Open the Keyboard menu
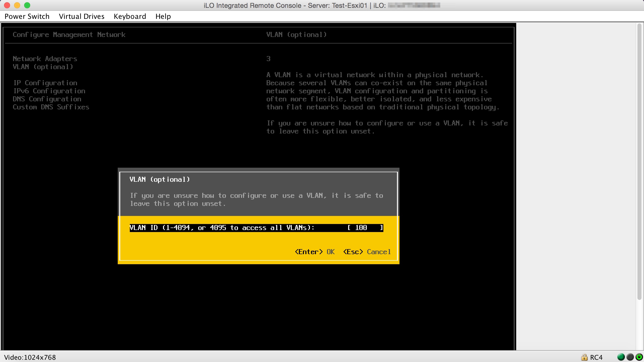Screen dimensions: 644x362 click(x=130, y=16)
